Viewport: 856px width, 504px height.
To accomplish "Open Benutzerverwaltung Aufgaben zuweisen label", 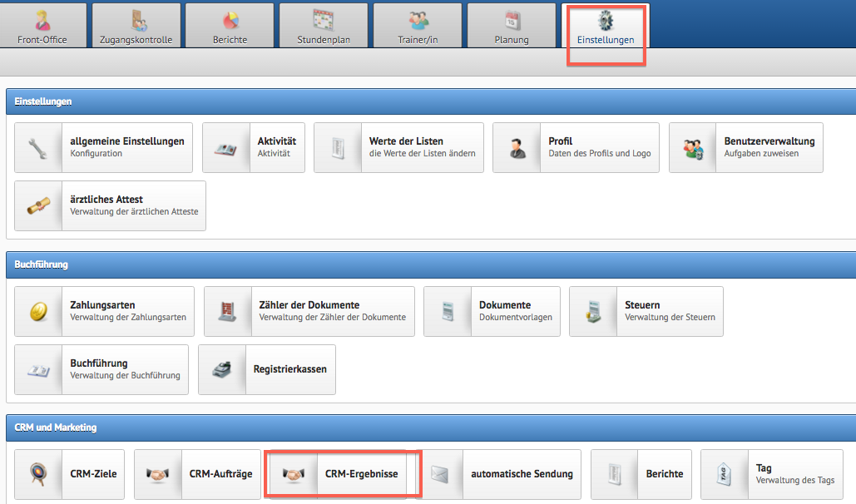I will tap(769, 147).
